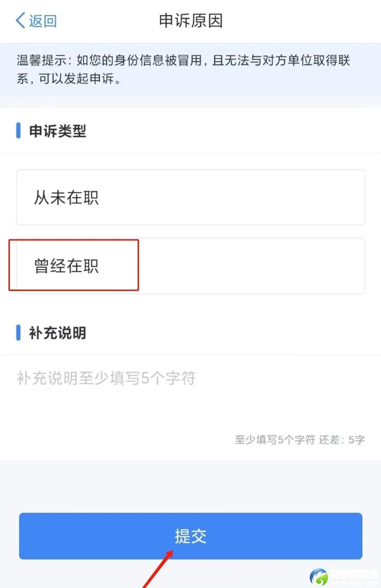
Task: Click the 补充说明 section heading
Action: 58,333
